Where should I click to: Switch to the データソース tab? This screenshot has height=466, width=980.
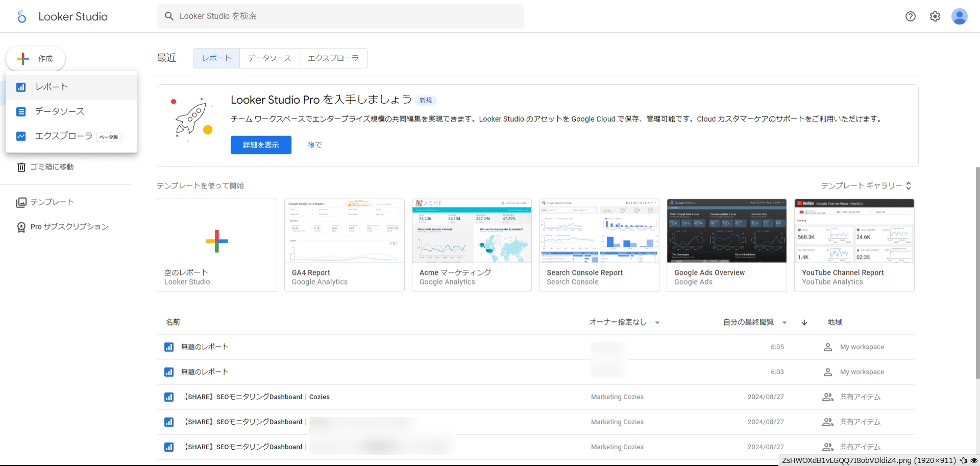(x=269, y=58)
